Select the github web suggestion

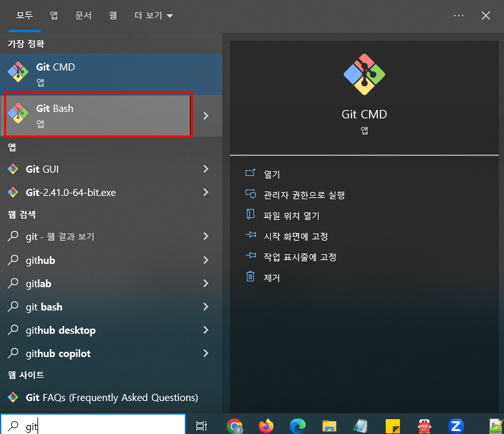pyautogui.click(x=98, y=260)
